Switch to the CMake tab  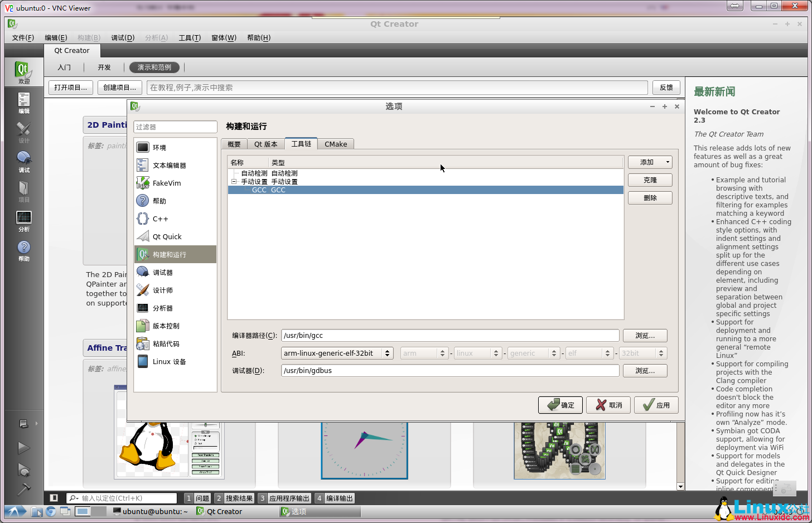tap(336, 144)
